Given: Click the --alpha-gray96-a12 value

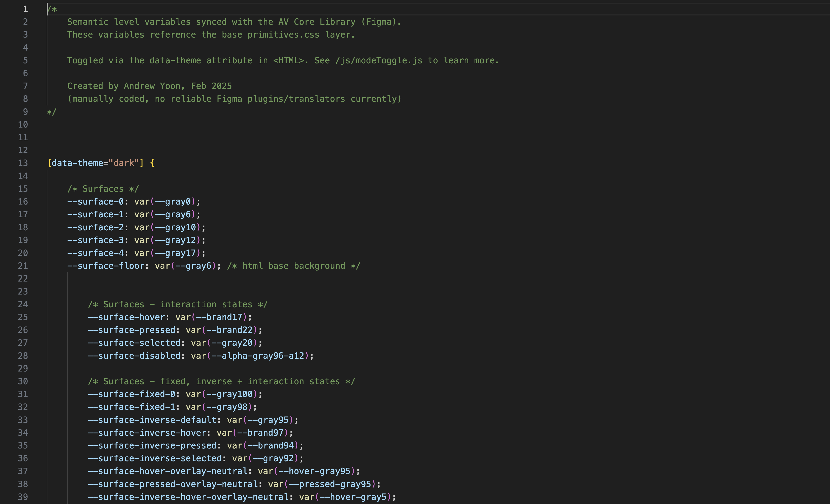Looking at the screenshot, I should pyautogui.click(x=258, y=356).
